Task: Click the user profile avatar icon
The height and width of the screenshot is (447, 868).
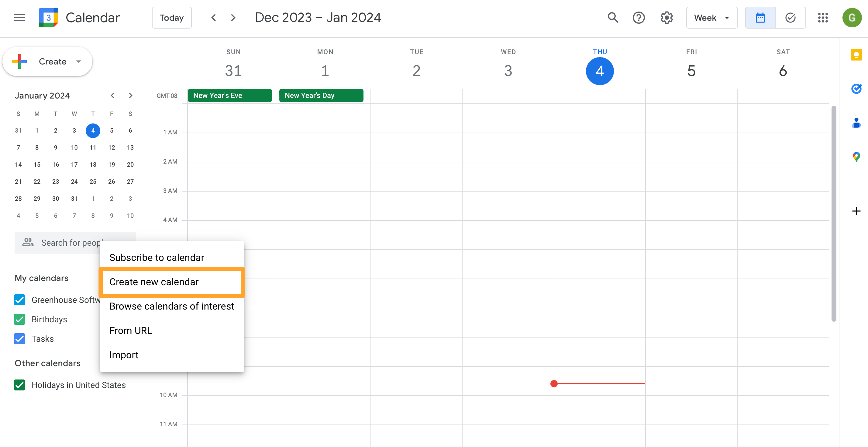Action: pos(852,17)
